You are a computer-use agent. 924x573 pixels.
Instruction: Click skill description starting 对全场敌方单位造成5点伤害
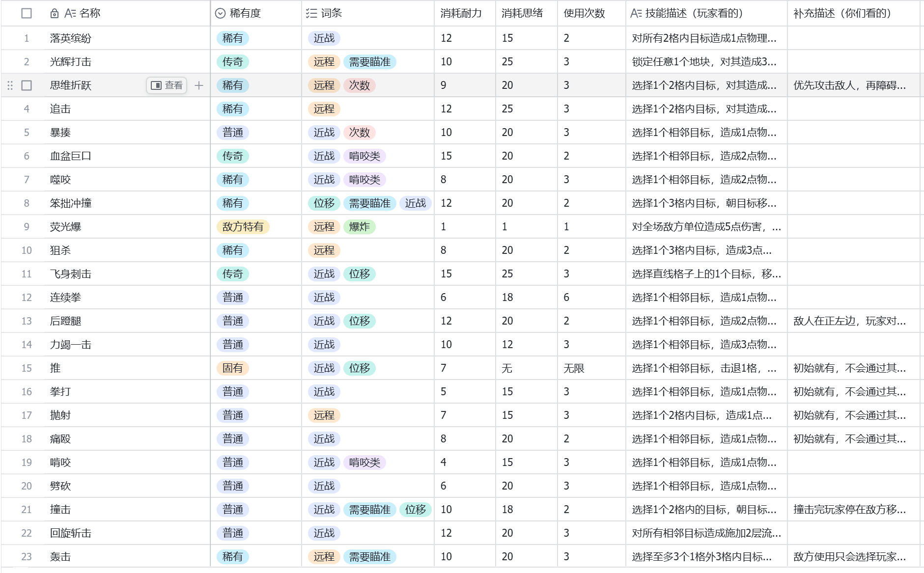pos(706,227)
